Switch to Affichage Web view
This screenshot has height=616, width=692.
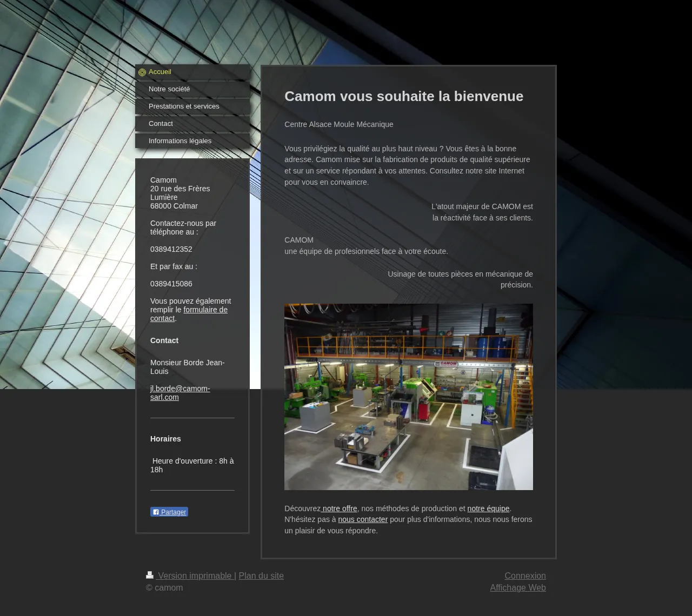[x=517, y=588]
